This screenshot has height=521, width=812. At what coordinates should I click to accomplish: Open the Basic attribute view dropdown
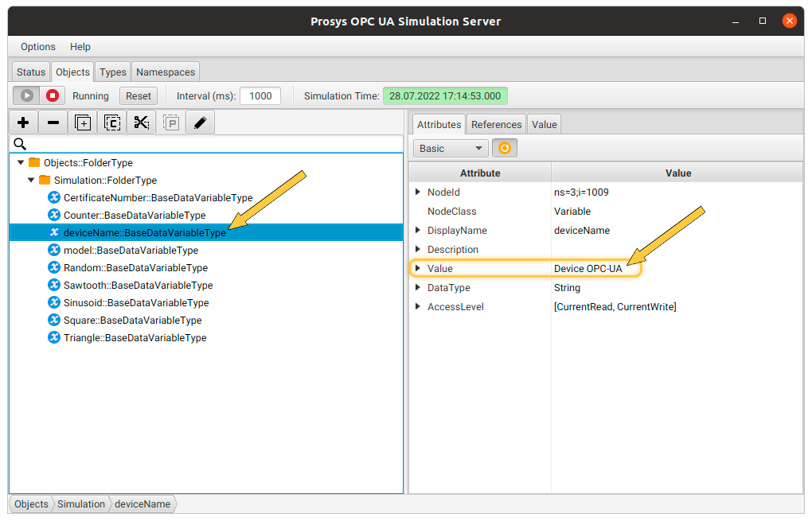[451, 149]
